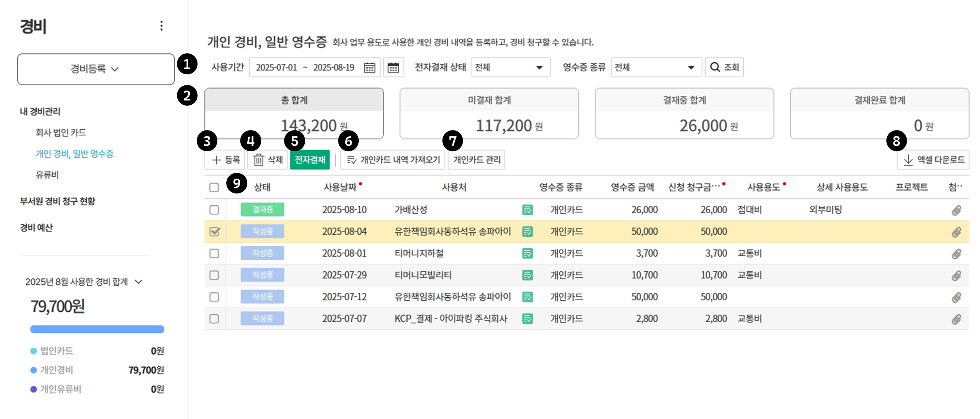980x419 pixels.
Task: Click the receipt icon in the 티머니지하철 row
Action: (x=527, y=253)
